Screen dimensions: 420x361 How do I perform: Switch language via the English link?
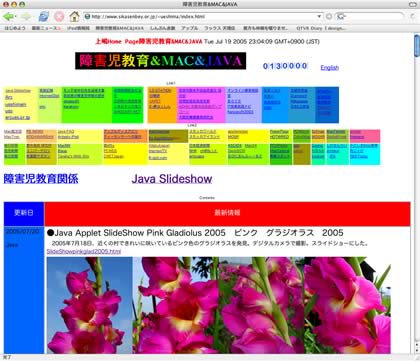330,68
